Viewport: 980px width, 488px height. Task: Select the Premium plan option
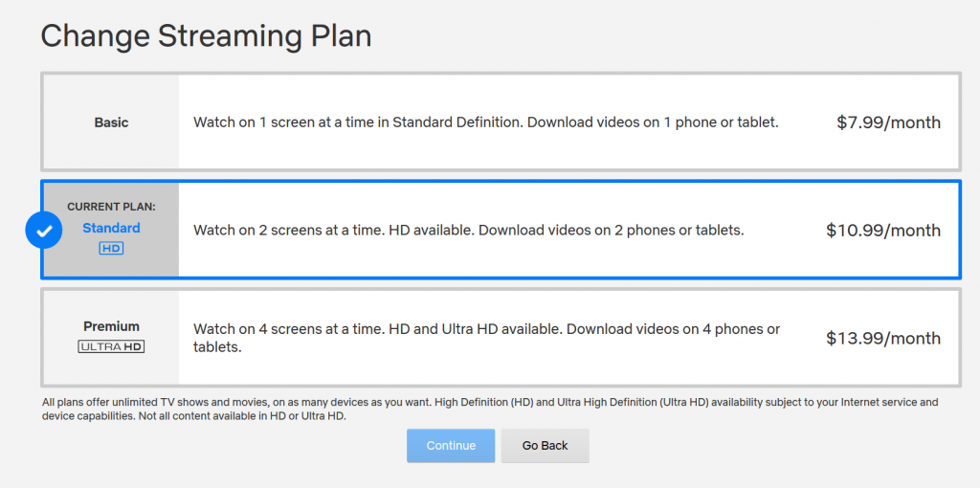click(x=501, y=338)
